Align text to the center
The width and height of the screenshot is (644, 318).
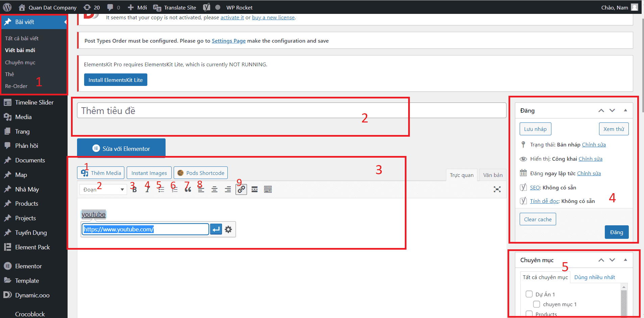(215, 189)
